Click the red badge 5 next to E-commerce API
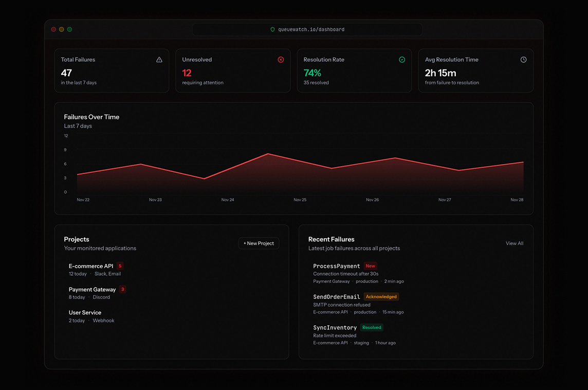Viewport: 588px width, 390px height. tap(120, 266)
